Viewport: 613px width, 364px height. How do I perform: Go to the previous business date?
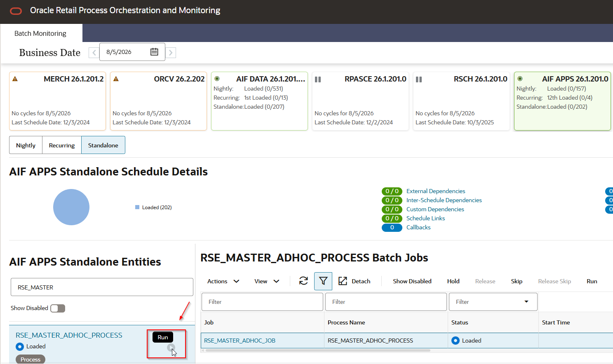pyautogui.click(x=94, y=53)
